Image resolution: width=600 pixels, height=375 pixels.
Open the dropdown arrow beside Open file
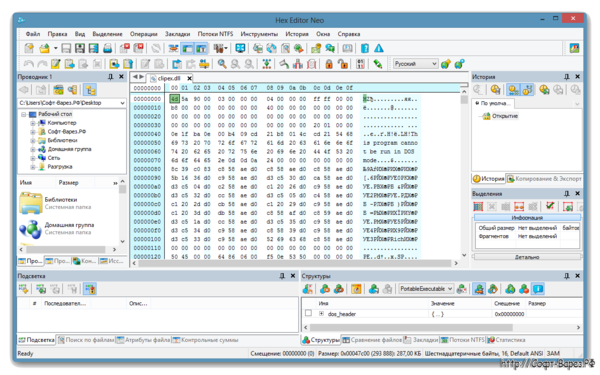(x=55, y=48)
